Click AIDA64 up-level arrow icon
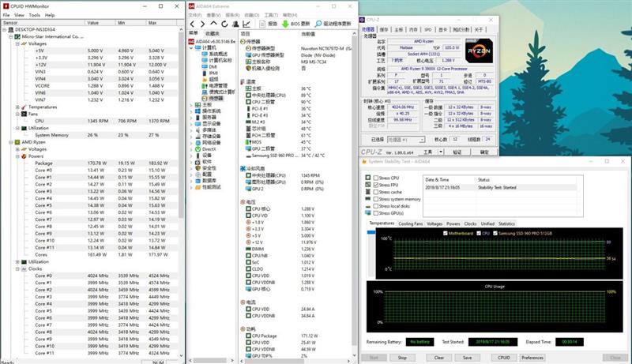 (x=213, y=24)
